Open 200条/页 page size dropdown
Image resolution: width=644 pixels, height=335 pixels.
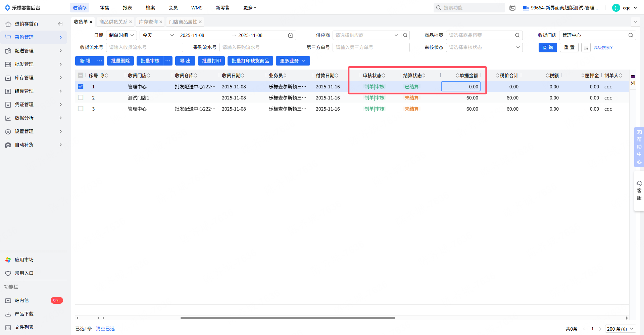tap(621, 329)
